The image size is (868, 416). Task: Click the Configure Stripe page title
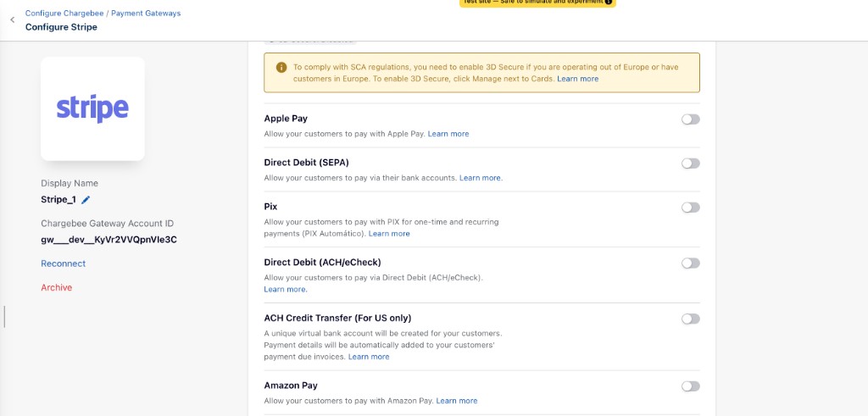61,27
